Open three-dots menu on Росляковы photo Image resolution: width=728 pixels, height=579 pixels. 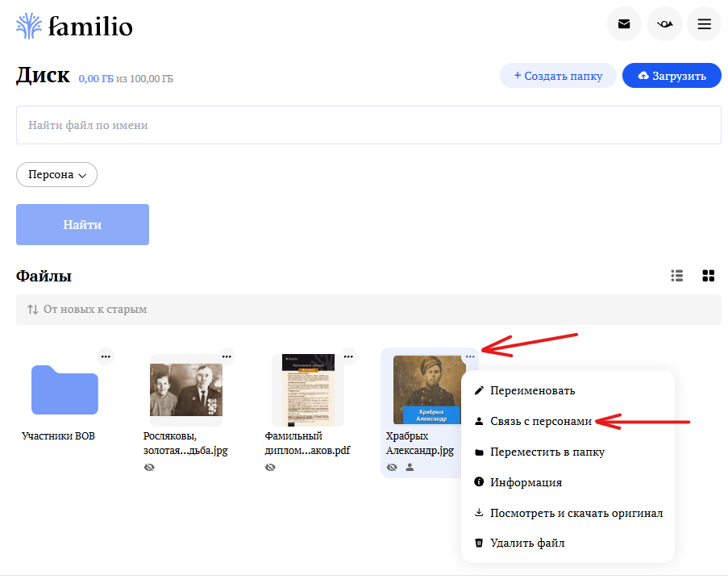227,356
